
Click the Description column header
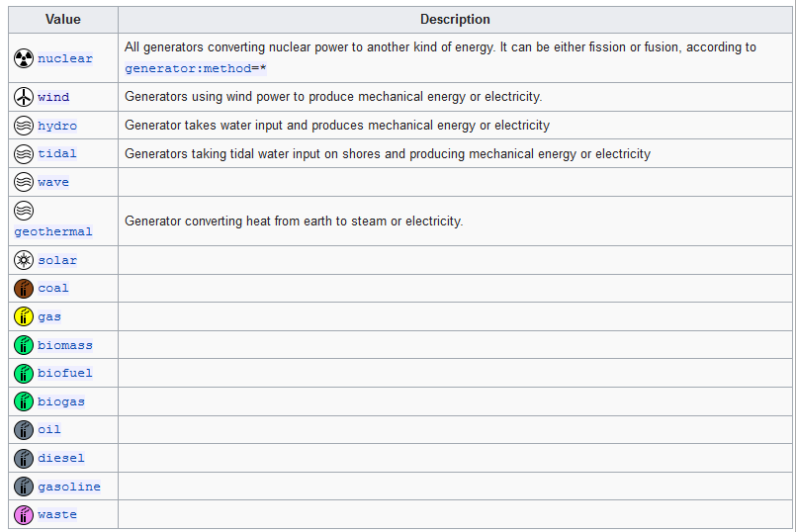(x=455, y=20)
